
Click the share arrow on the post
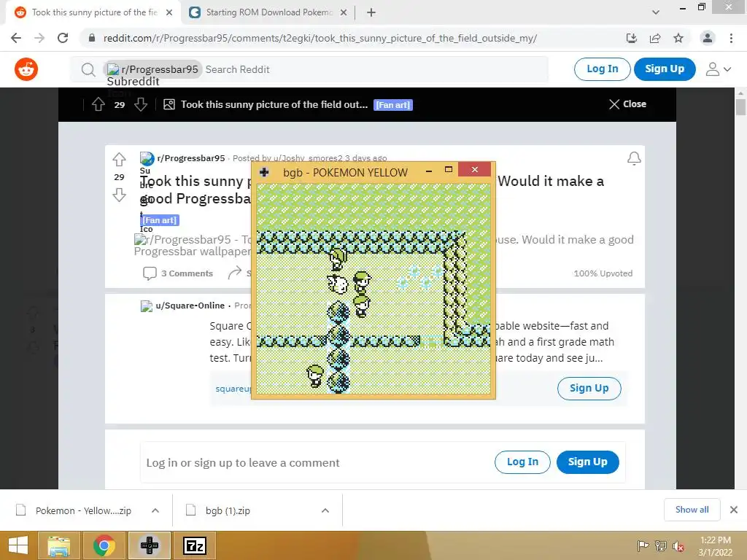click(234, 273)
